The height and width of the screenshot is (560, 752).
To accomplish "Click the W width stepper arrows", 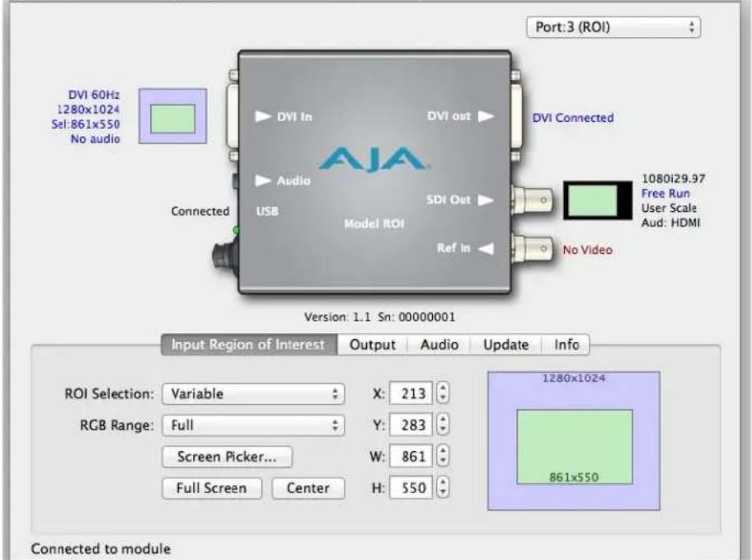I will (x=443, y=455).
